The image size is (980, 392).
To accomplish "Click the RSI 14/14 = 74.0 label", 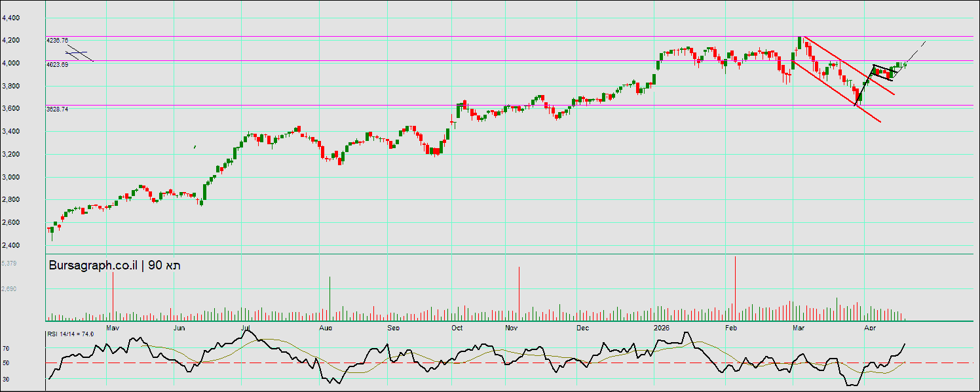I will click(x=71, y=334).
